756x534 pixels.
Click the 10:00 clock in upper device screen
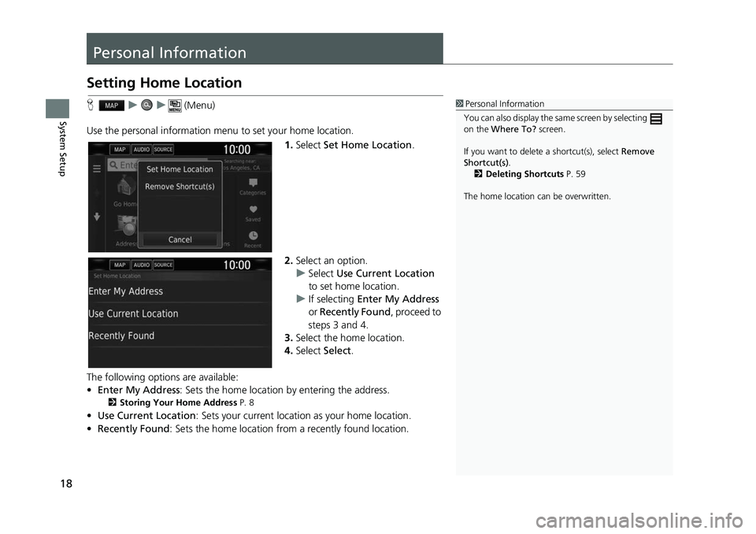click(x=237, y=150)
